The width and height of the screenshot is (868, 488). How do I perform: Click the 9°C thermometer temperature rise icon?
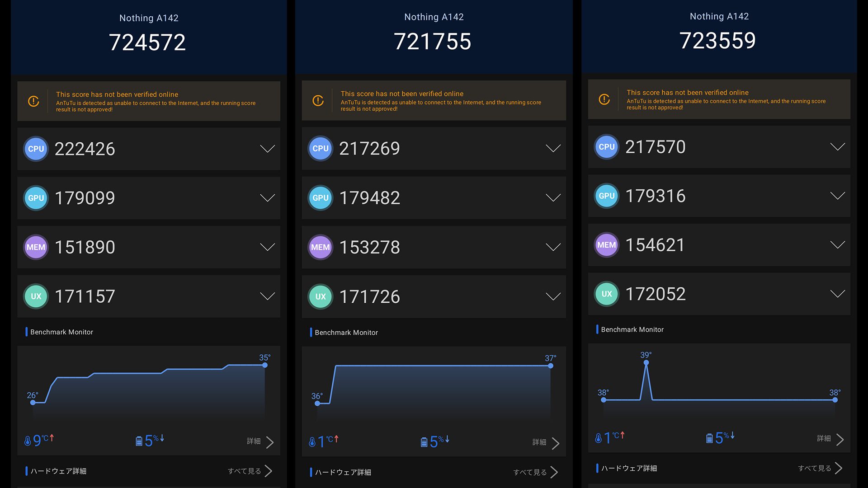pyautogui.click(x=28, y=440)
